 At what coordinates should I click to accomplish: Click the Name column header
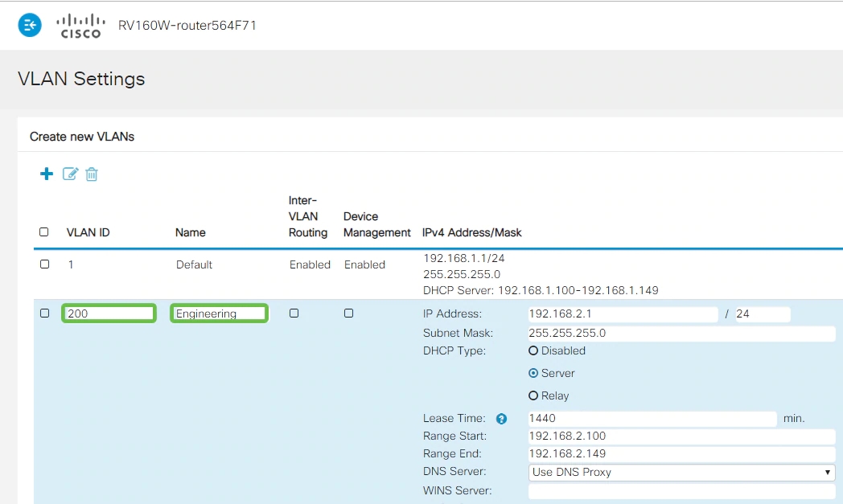coord(191,232)
